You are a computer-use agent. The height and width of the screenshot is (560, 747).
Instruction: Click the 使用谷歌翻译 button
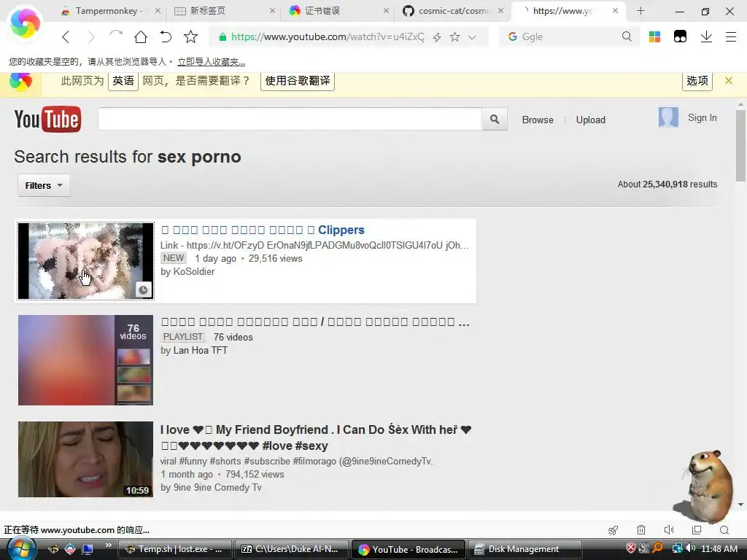point(298,81)
